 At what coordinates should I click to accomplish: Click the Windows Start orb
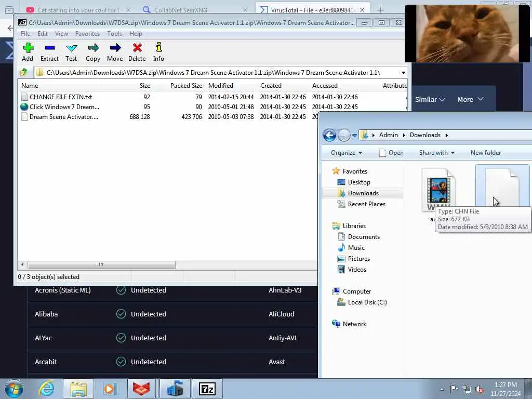coord(14,389)
